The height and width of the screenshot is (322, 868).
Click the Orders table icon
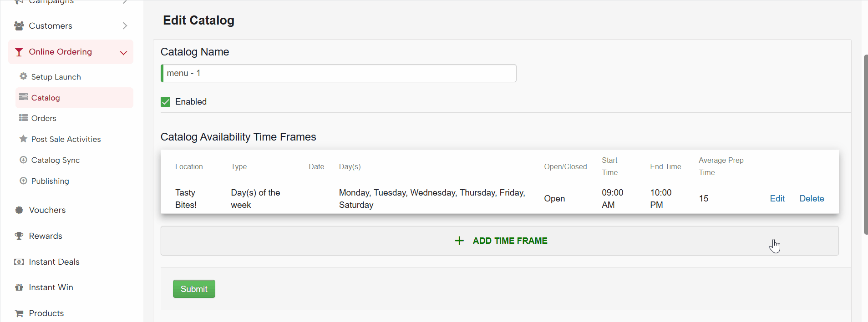point(23,118)
